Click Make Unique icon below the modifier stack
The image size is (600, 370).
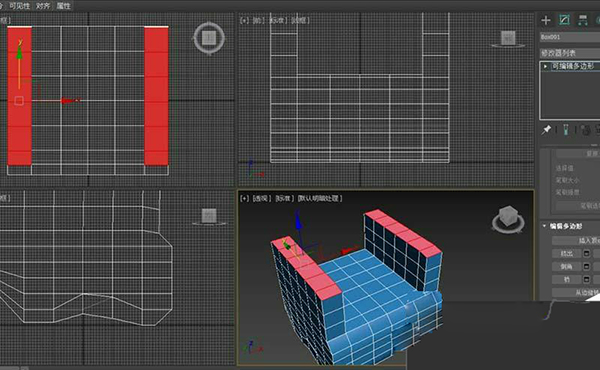click(585, 130)
